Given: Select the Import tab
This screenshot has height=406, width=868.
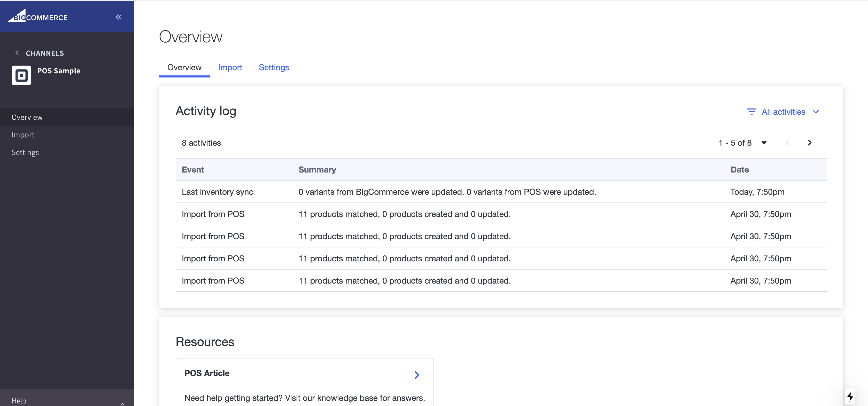Looking at the screenshot, I should point(230,67).
